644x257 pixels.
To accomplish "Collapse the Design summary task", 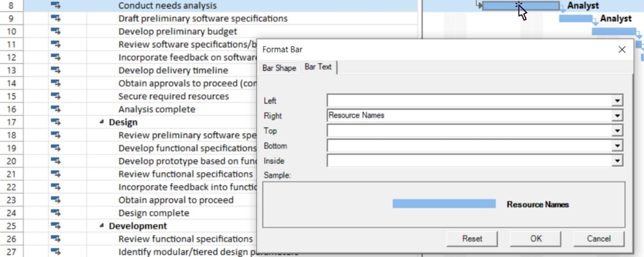I will [102, 122].
